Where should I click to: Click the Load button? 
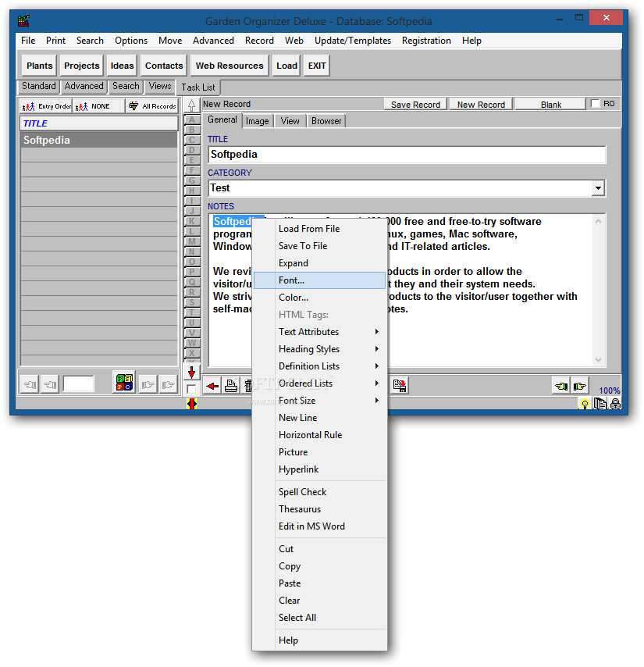[286, 66]
